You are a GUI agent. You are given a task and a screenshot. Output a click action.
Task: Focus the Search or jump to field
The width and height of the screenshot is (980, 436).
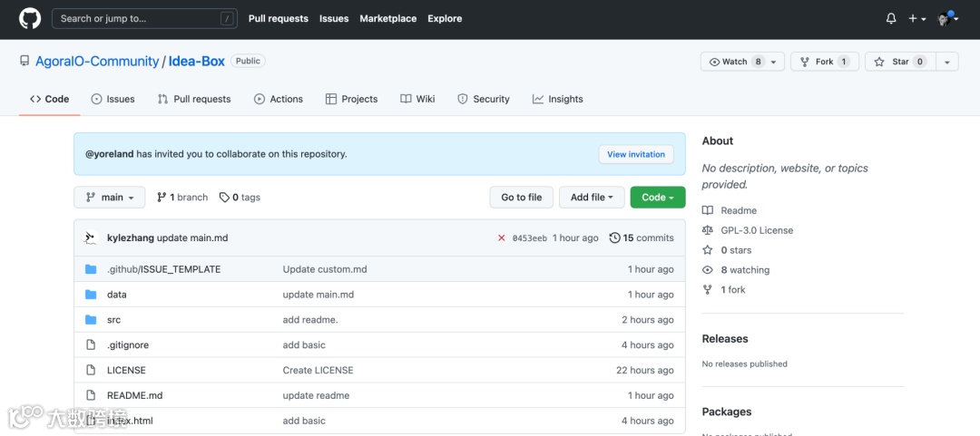click(x=144, y=19)
